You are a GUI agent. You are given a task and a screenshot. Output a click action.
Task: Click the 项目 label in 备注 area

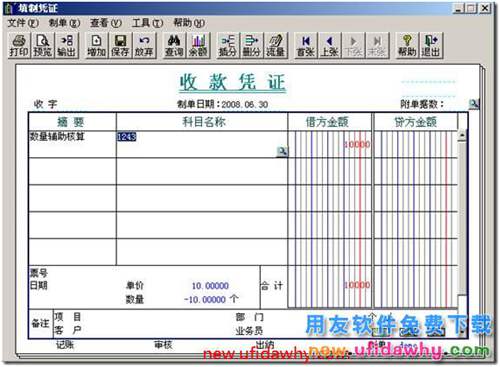(68, 317)
